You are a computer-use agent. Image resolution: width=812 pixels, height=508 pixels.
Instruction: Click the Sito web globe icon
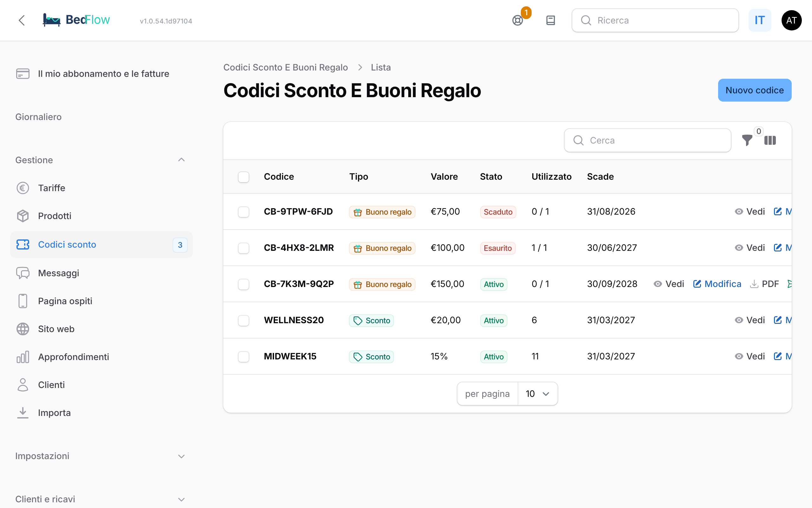click(x=23, y=329)
